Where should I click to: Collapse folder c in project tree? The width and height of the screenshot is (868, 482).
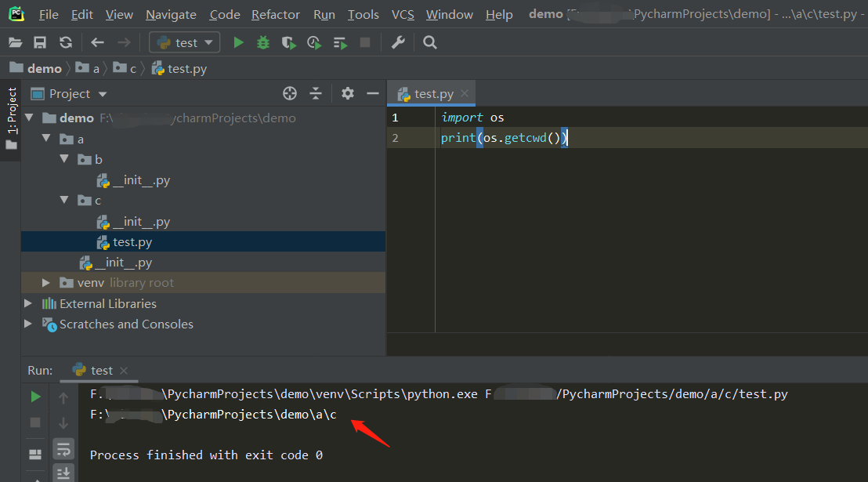coord(64,199)
